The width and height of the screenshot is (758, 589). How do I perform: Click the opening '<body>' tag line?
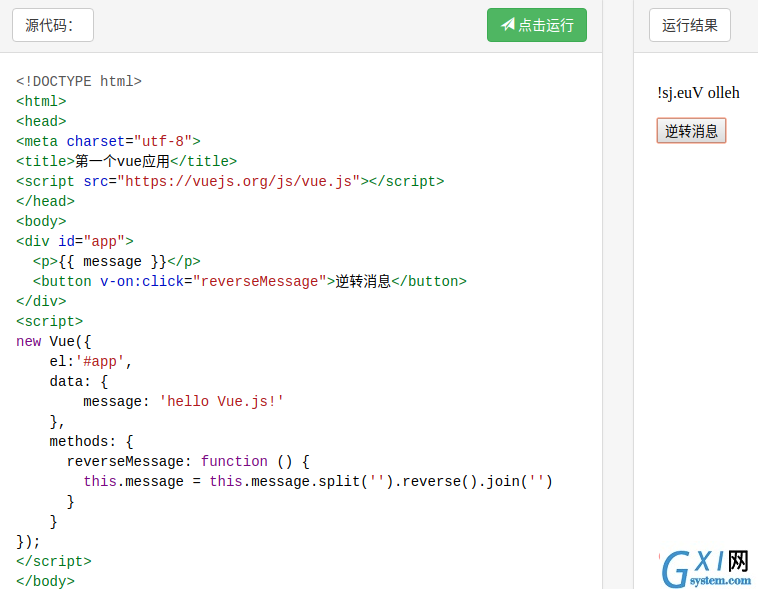pyautogui.click(x=41, y=221)
